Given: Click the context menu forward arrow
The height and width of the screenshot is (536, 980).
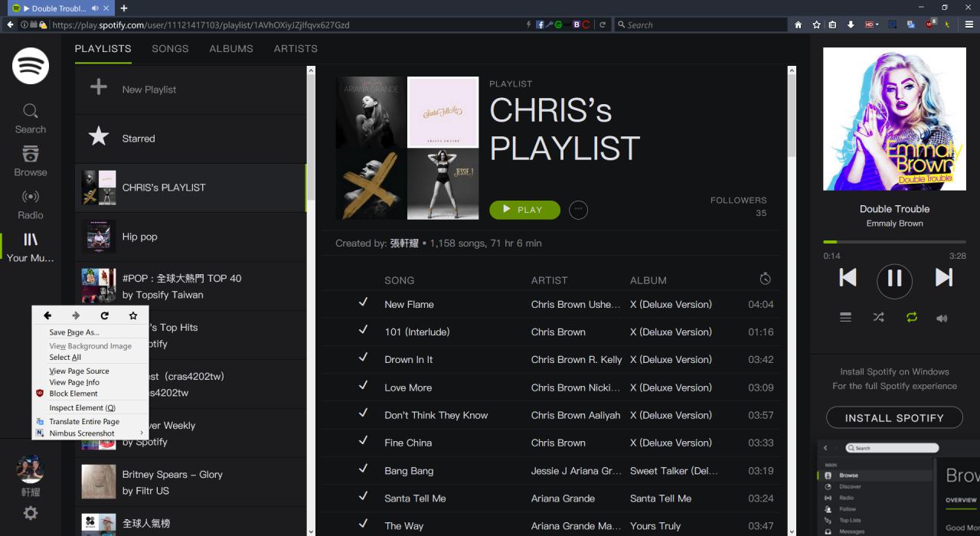Looking at the screenshot, I should click(76, 315).
